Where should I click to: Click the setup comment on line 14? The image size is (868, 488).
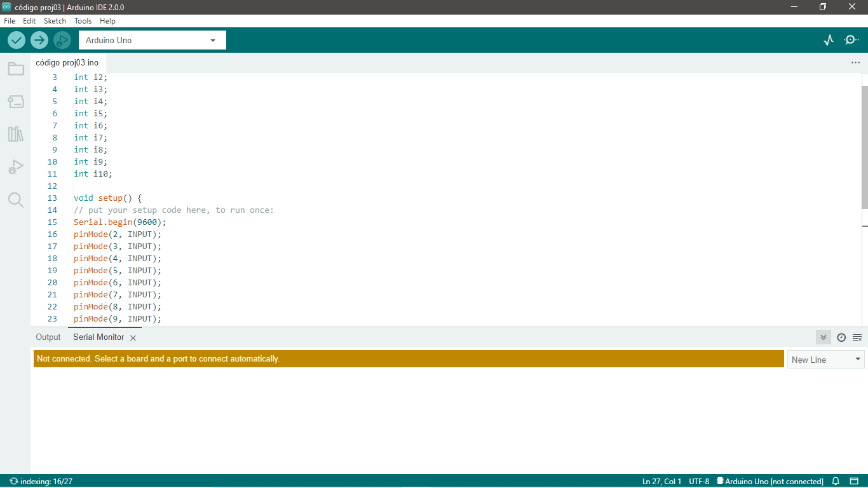coord(173,210)
